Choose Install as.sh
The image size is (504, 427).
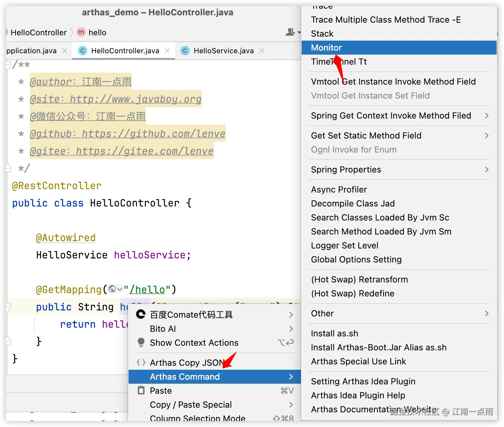coord(399,333)
